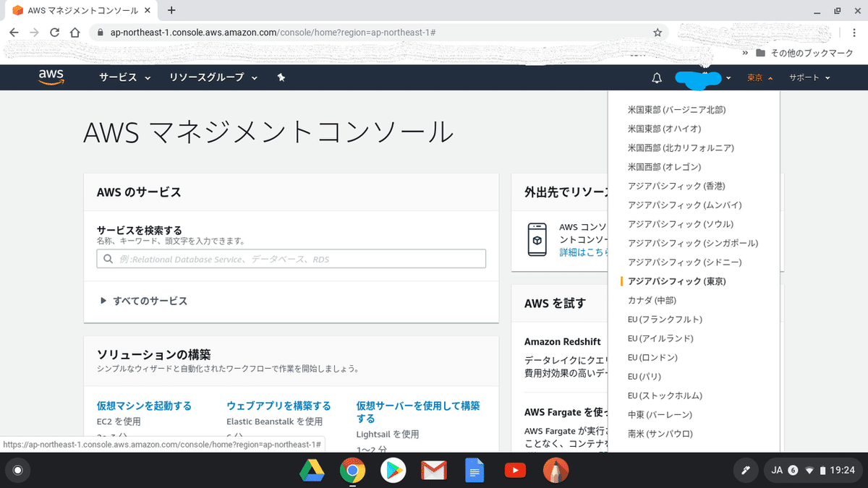The width and height of the screenshot is (868, 488).
Task: Click the browser forward arrow
Action: (34, 33)
